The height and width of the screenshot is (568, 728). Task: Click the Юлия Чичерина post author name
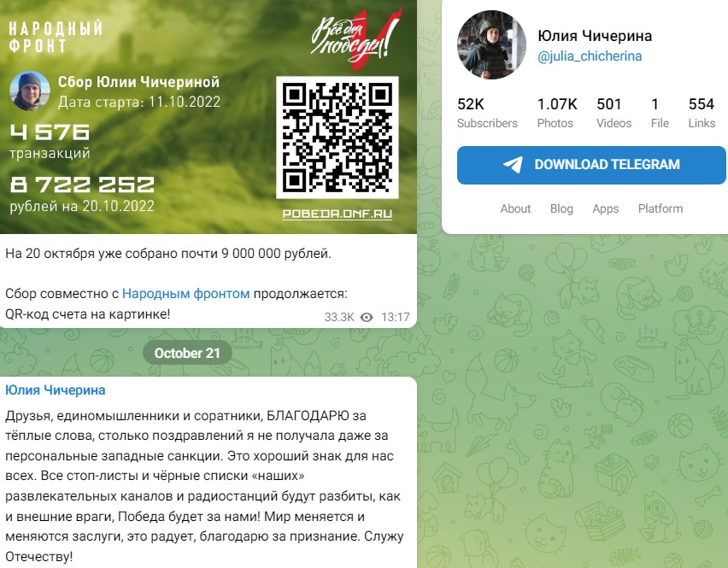click(56, 390)
